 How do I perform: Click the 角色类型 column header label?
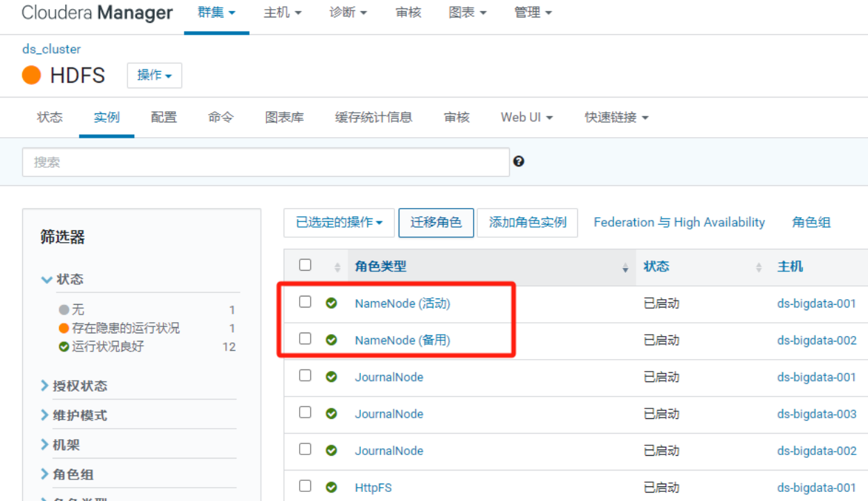pos(380,267)
